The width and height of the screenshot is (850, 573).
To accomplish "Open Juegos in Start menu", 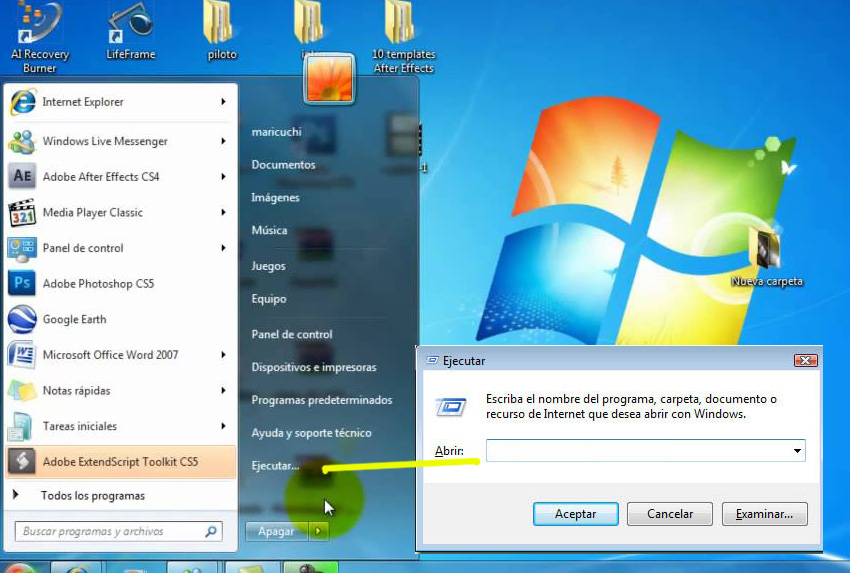I will [x=268, y=266].
